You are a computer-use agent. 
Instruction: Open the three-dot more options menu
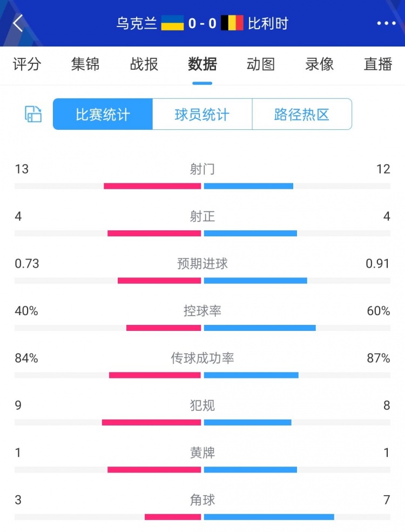(386, 23)
